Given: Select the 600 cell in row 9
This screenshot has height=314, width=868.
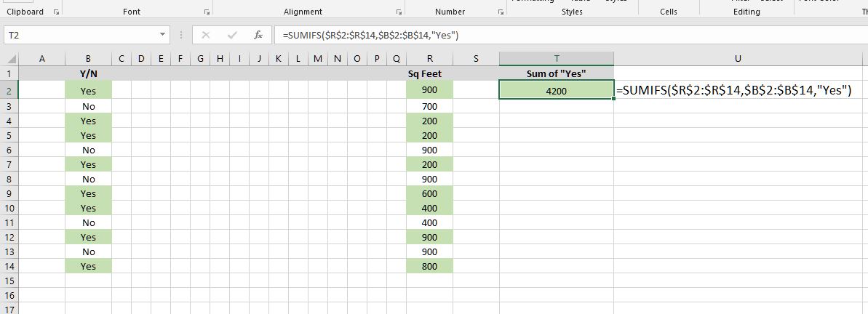Looking at the screenshot, I should click(429, 193).
